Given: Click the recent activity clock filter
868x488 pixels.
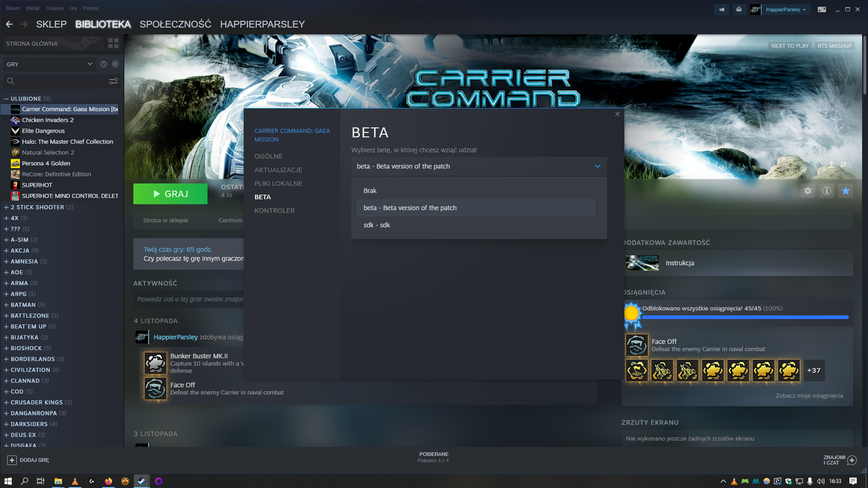Looking at the screenshot, I should (104, 64).
